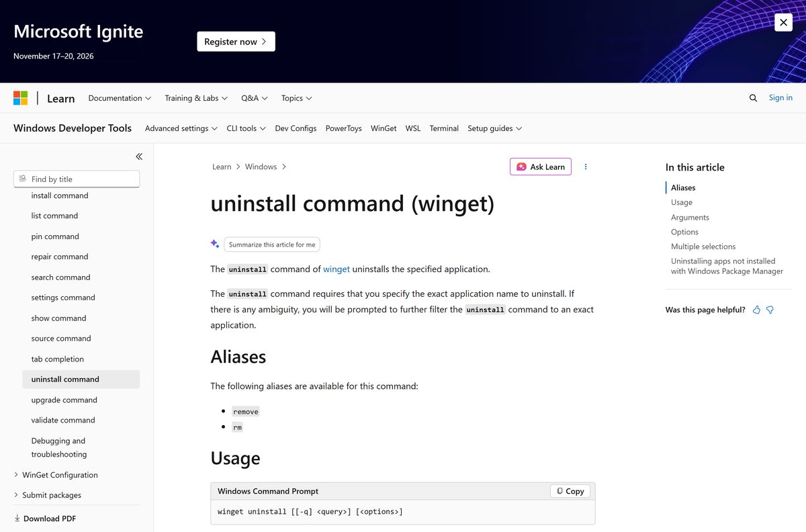Click the filter icon in Find by title

point(23,179)
